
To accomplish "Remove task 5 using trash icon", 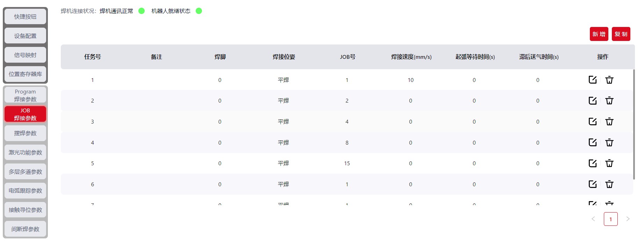I will point(609,163).
